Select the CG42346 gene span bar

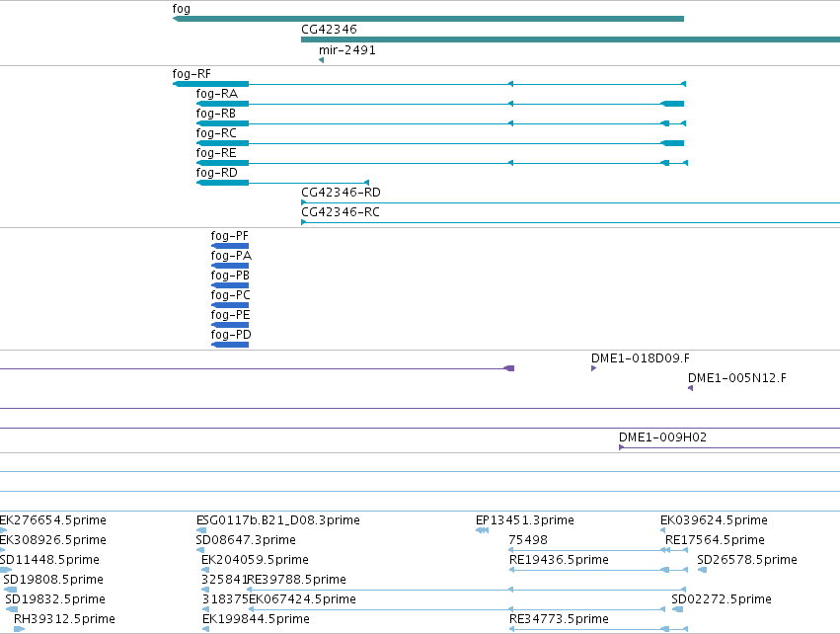tap(571, 40)
